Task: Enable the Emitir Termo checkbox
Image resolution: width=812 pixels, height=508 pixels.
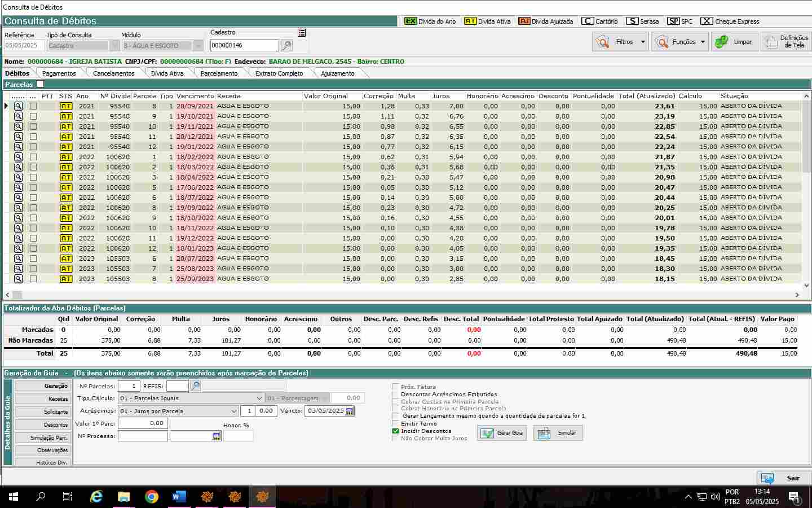Action: pyautogui.click(x=395, y=424)
